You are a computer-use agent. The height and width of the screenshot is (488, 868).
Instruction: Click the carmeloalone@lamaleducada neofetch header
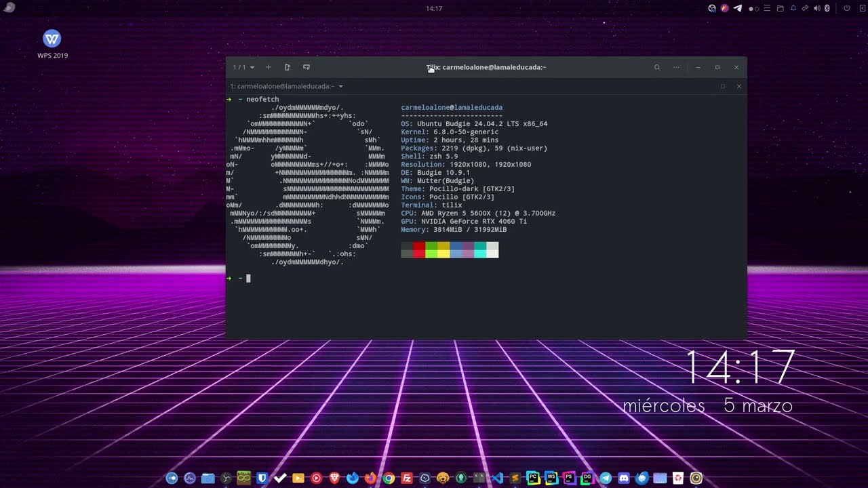coord(452,108)
